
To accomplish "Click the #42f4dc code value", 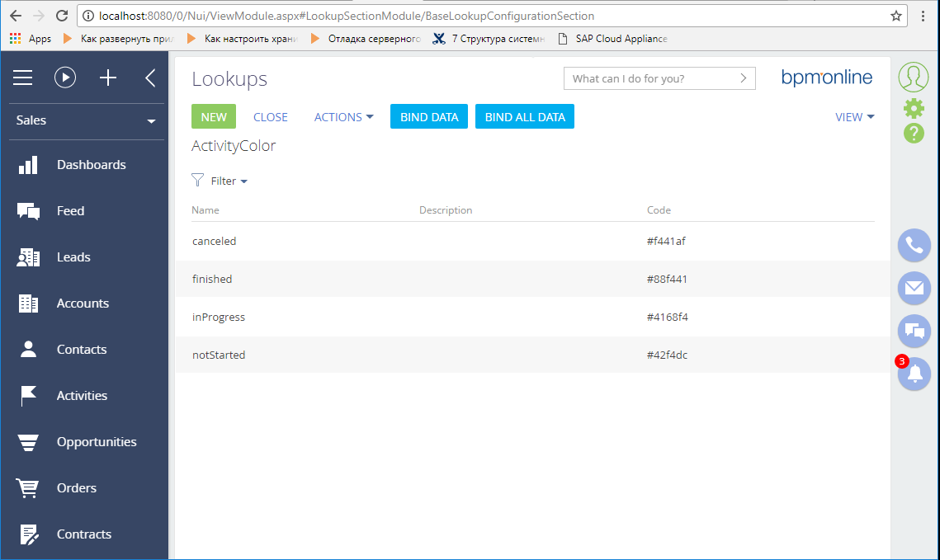I will coord(667,355).
